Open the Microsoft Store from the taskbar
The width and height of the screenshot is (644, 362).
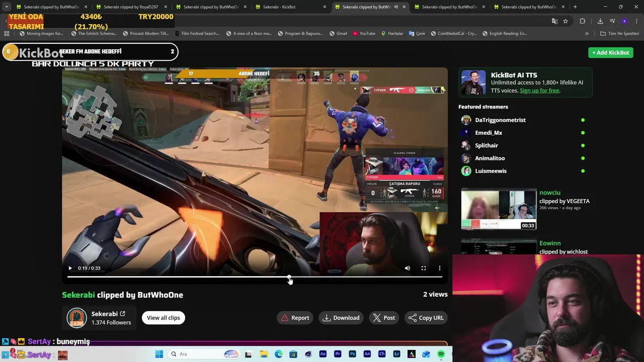pos(293,354)
